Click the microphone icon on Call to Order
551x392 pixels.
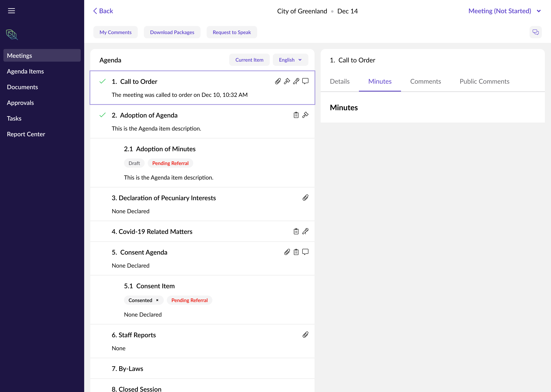point(296,81)
